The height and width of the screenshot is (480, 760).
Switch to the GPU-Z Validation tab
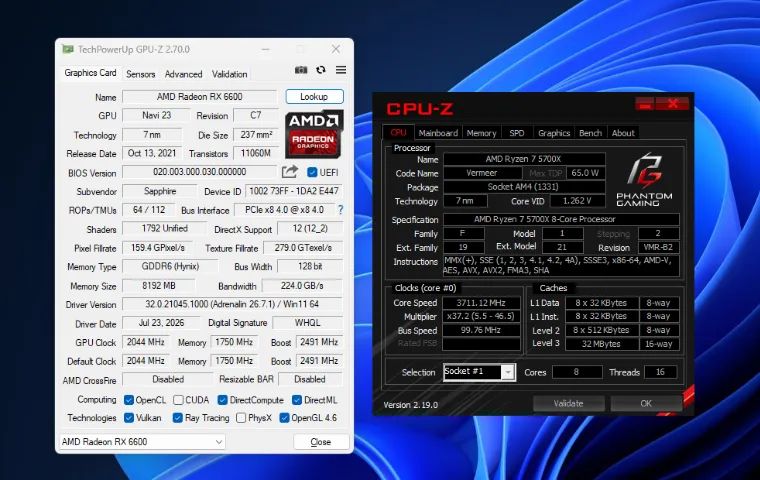[x=229, y=74]
